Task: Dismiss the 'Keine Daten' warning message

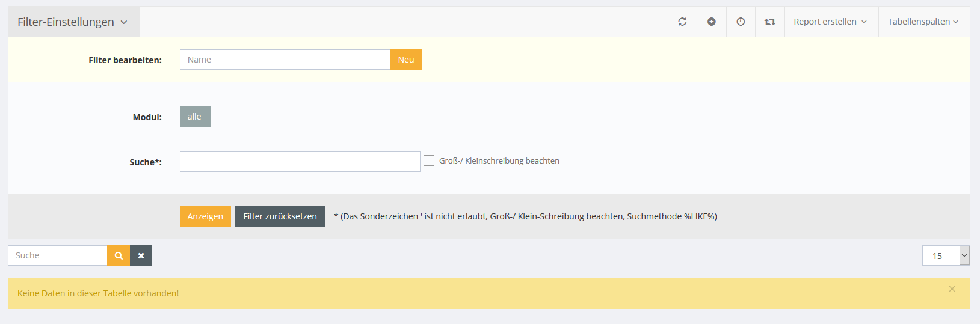Action: click(952, 289)
